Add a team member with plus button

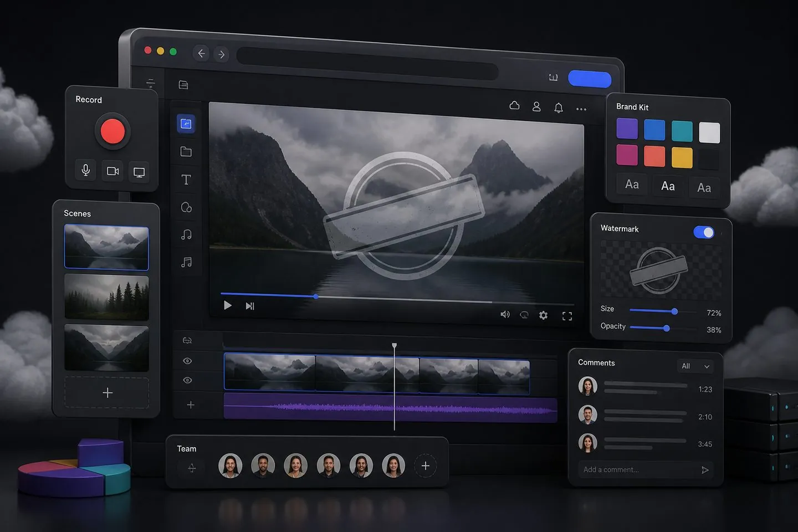click(426, 466)
